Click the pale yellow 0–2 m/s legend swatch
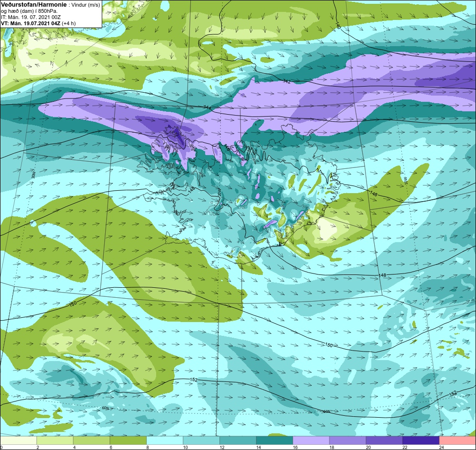476x450 pixels. pos(19,440)
